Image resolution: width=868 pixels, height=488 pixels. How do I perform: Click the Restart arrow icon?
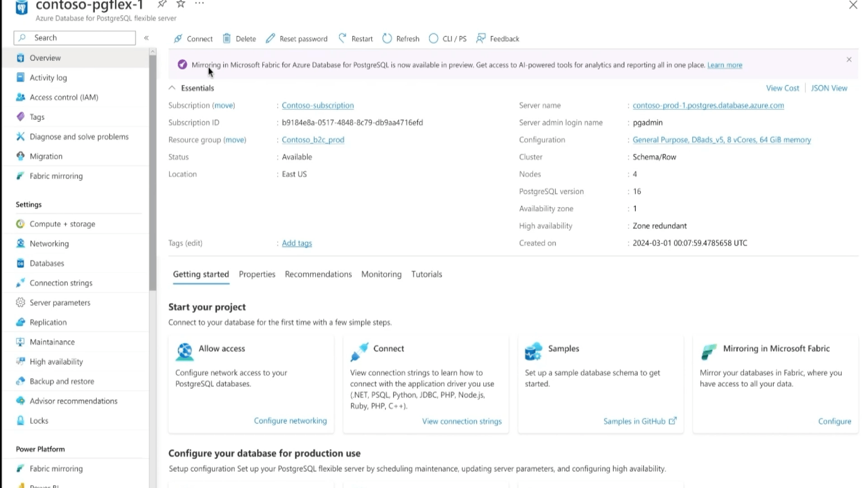click(342, 38)
